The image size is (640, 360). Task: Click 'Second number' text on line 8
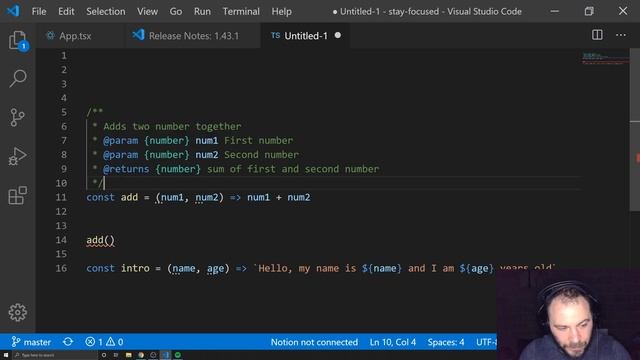(x=261, y=155)
